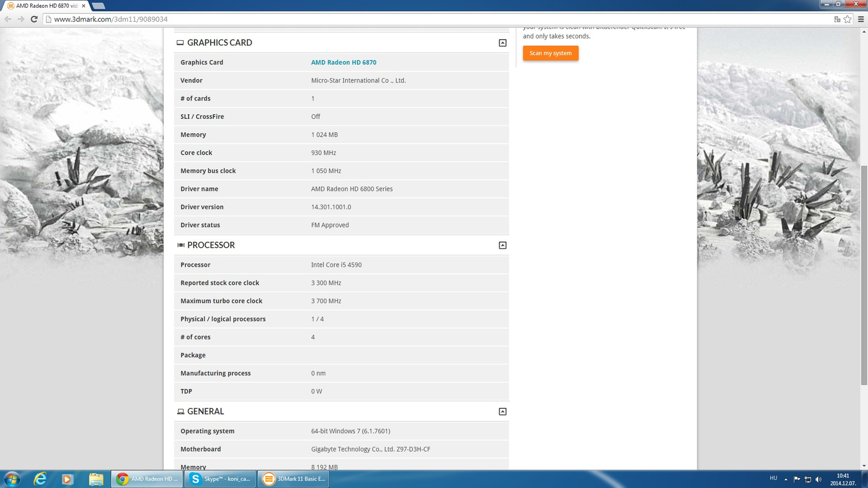This screenshot has width=868, height=488.
Task: Click the translate page icon
Action: click(837, 19)
